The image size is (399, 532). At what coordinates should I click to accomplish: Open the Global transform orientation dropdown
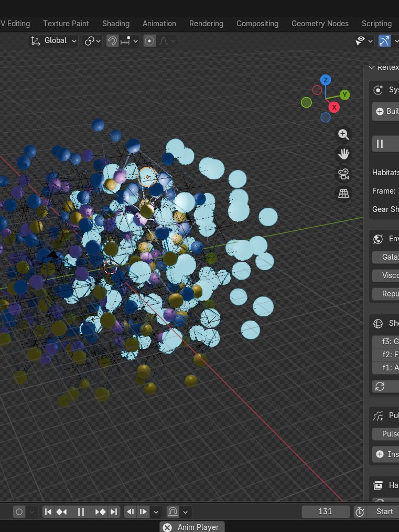[53, 41]
